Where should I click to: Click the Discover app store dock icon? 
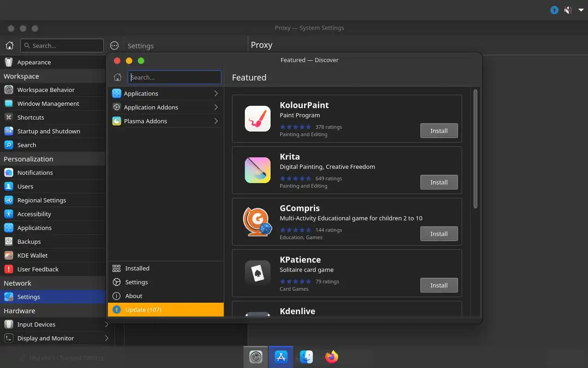(x=281, y=357)
